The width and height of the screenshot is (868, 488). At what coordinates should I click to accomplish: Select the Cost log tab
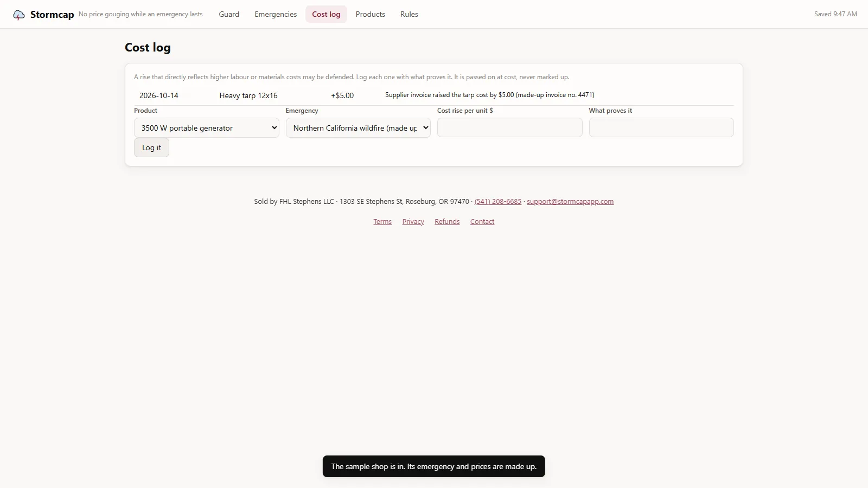pyautogui.click(x=326, y=14)
